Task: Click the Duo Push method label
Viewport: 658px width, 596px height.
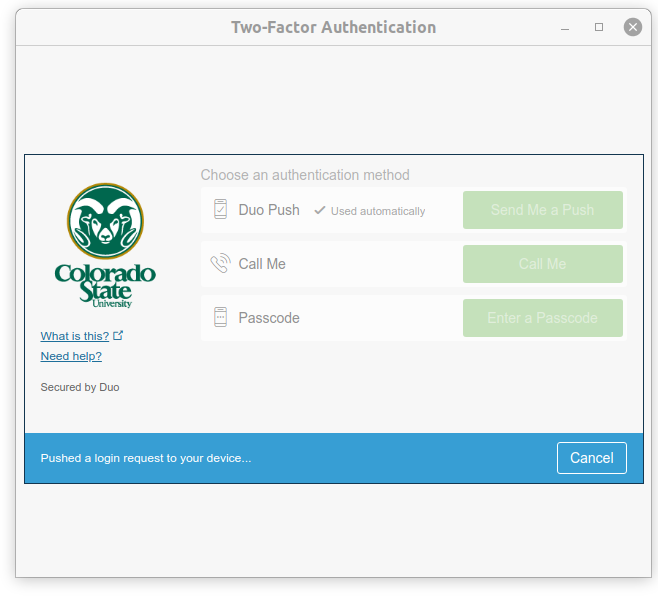Action: pos(269,210)
